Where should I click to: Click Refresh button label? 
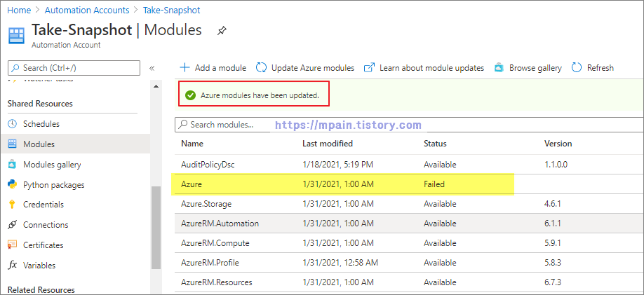[601, 68]
